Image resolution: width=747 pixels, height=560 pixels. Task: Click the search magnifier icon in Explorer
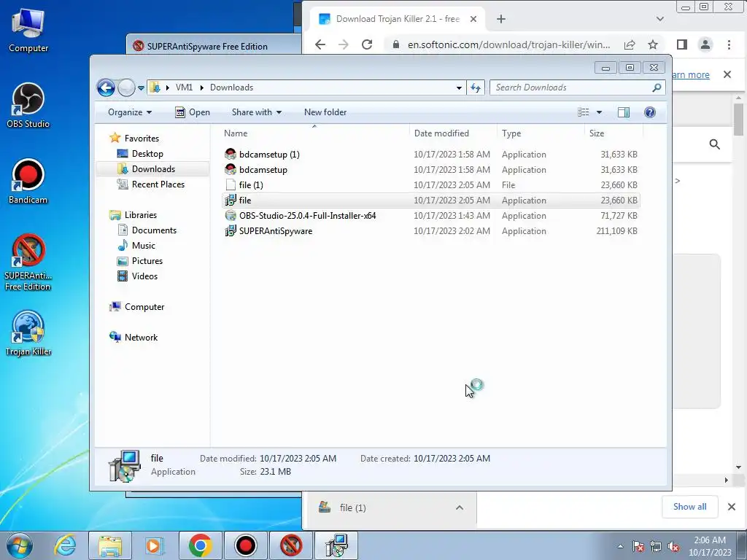657,87
